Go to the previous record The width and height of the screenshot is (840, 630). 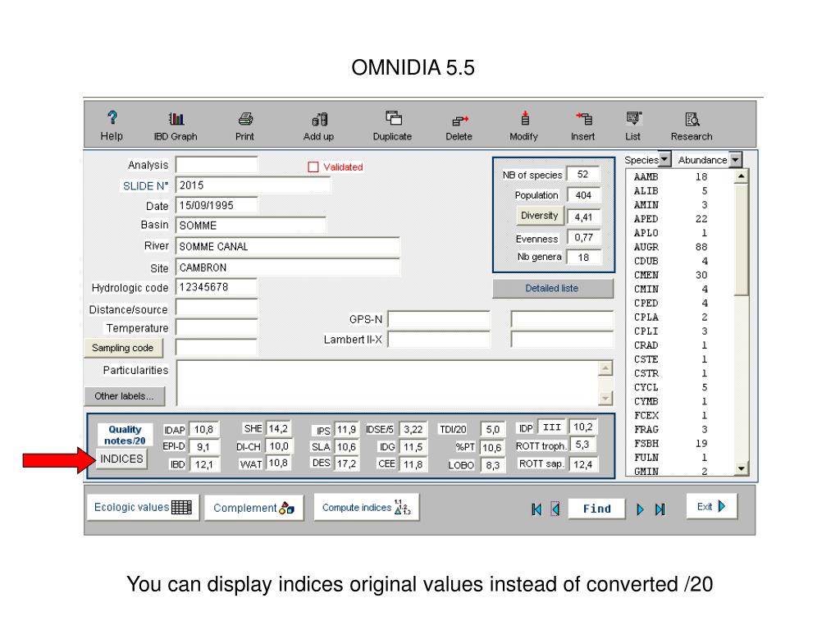point(555,509)
